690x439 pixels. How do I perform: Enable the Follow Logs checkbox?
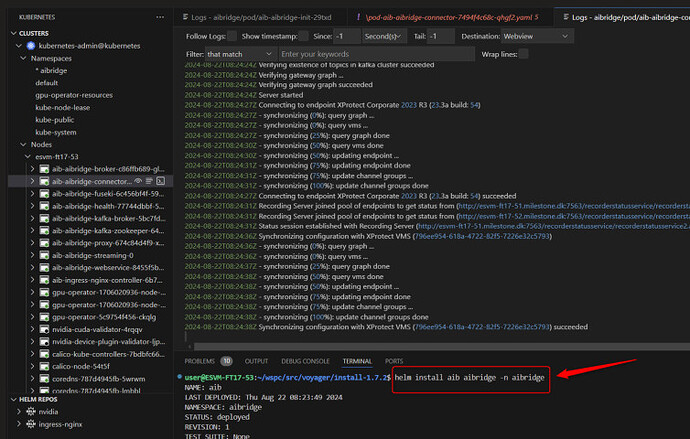(234, 35)
